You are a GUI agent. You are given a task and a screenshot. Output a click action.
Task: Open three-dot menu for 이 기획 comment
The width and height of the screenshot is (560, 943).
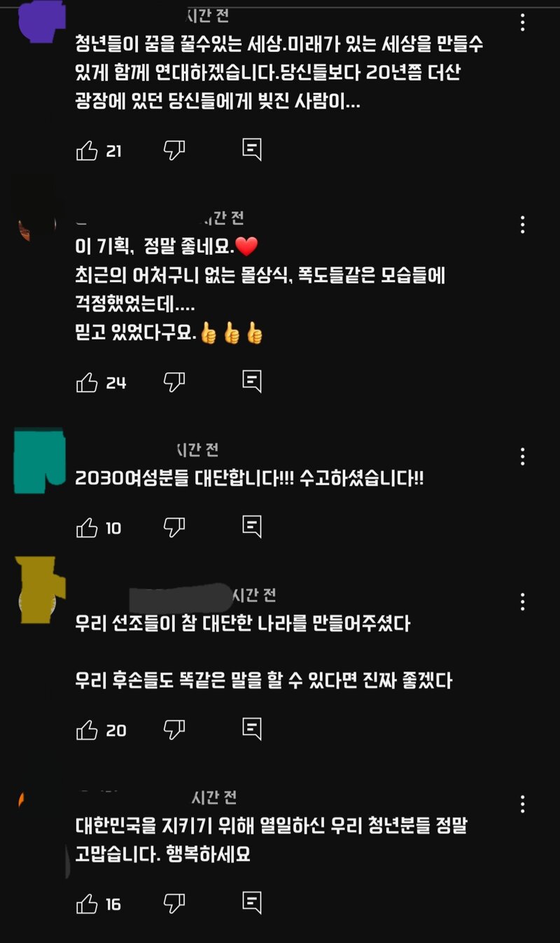click(522, 225)
